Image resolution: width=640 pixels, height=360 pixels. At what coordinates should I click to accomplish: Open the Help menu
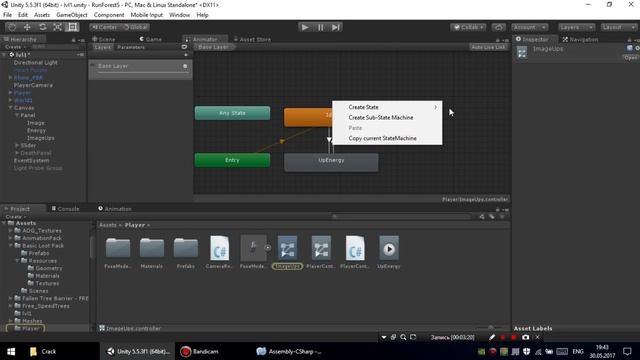tap(202, 15)
